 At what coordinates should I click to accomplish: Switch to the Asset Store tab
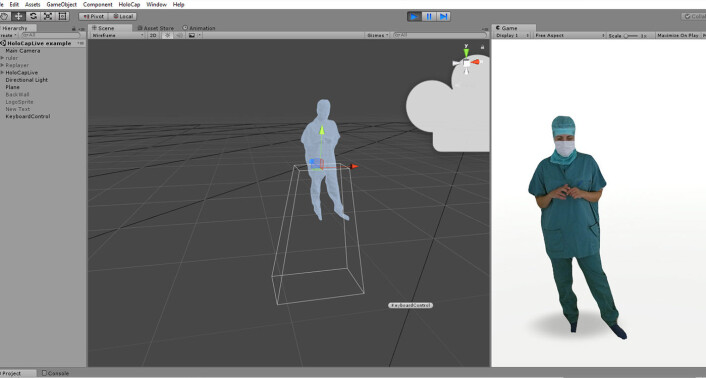156,28
